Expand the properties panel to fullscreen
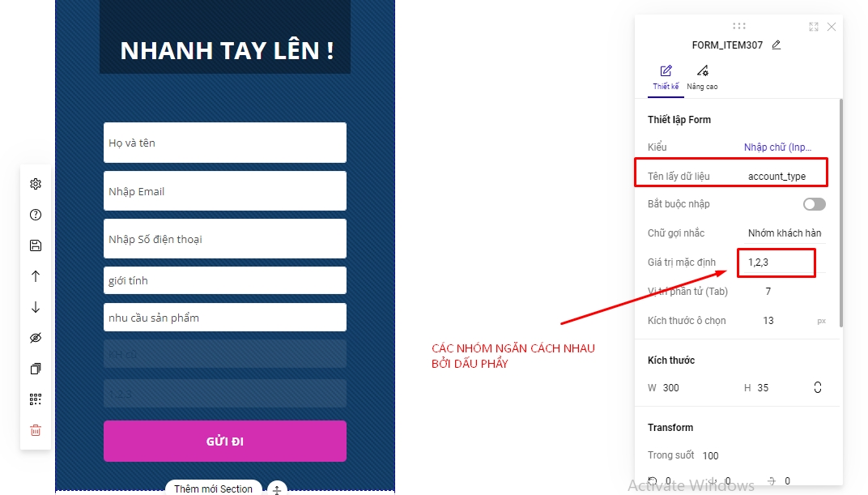This screenshot has height=495, width=868. 813,27
